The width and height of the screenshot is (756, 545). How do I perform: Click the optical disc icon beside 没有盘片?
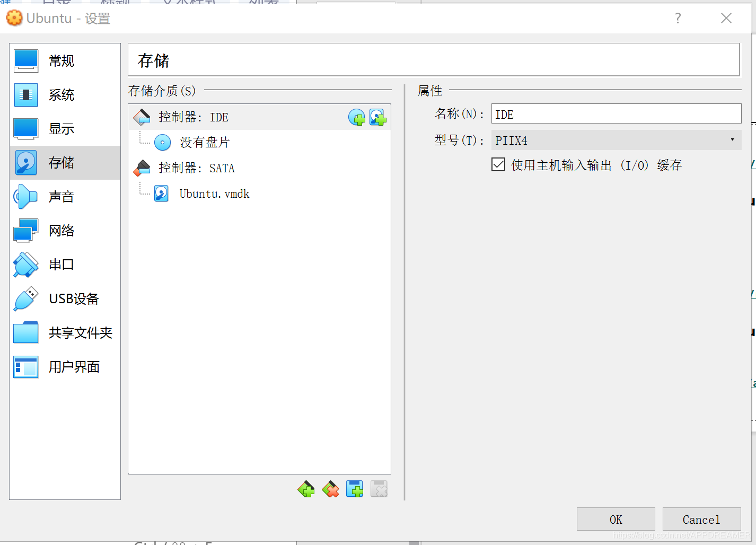tap(162, 142)
